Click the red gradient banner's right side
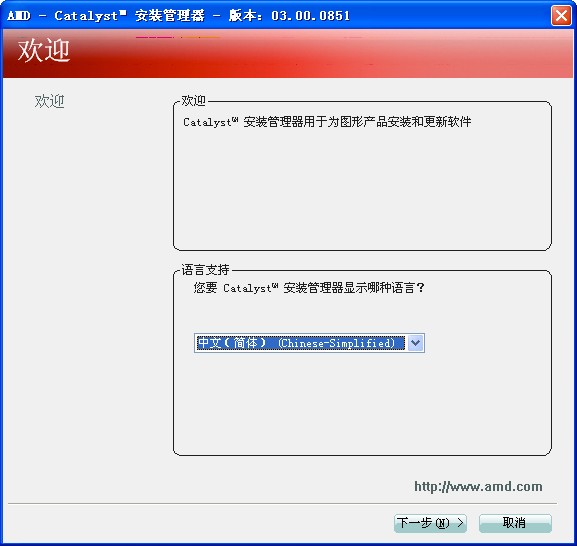This screenshot has height=546, width=577. tap(478, 54)
